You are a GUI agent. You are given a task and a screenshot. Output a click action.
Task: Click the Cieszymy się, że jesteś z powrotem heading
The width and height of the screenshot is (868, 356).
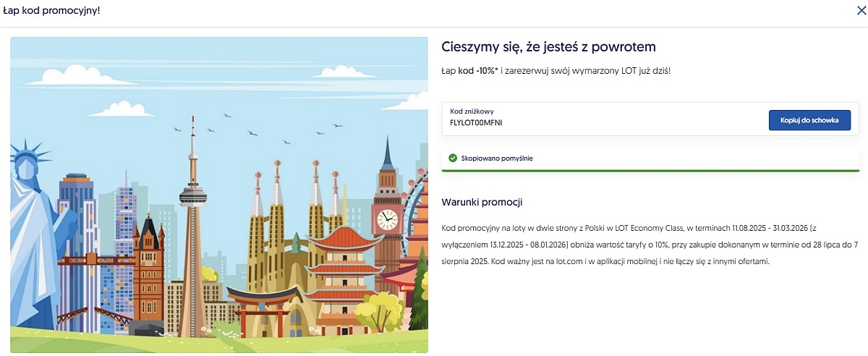(x=548, y=47)
